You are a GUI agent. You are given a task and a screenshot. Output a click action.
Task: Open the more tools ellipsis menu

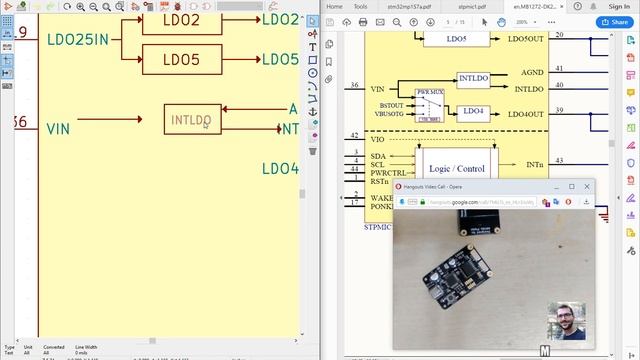click(x=551, y=22)
